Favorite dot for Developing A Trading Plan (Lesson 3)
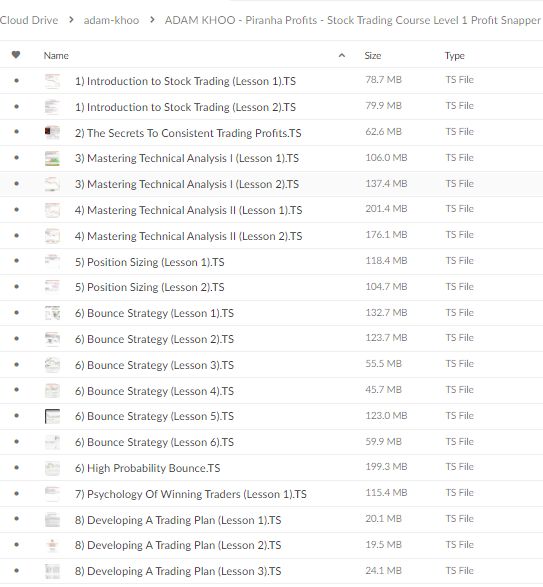 (16, 571)
